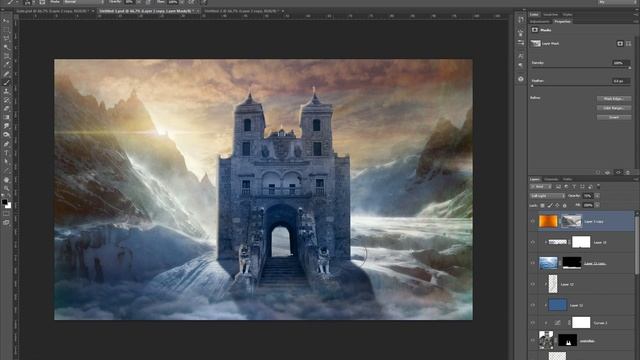The image size is (640, 360).
Task: Select the Brush tool in toolbar
Action: (x=6, y=82)
